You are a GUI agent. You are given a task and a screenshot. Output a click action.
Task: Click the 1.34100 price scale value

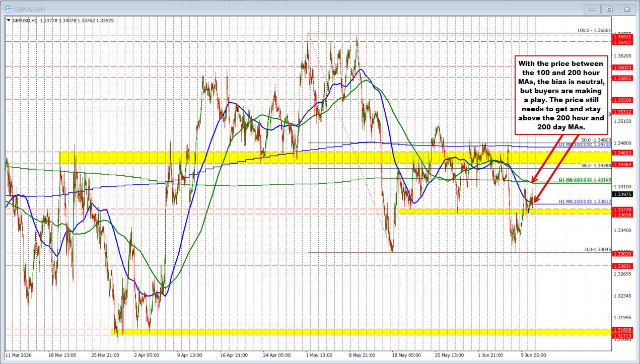[622, 186]
